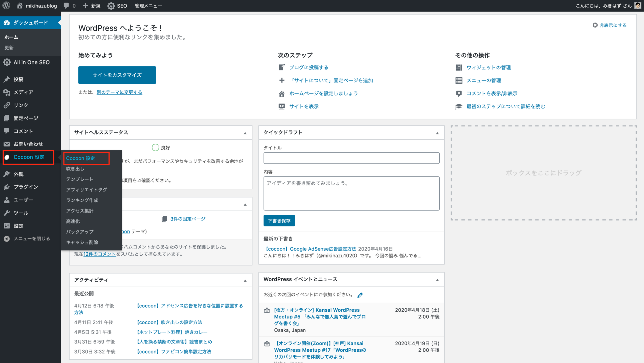Click the SEO gear in the admin bar
This screenshot has height=363, width=644.
(110, 5)
